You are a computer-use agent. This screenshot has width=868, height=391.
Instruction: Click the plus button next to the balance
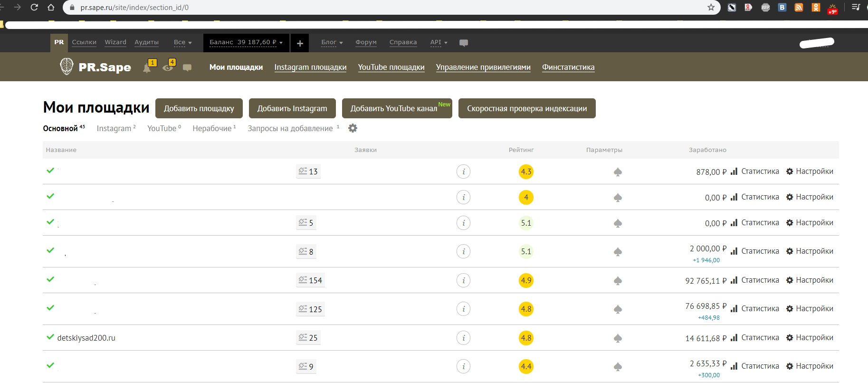(300, 43)
